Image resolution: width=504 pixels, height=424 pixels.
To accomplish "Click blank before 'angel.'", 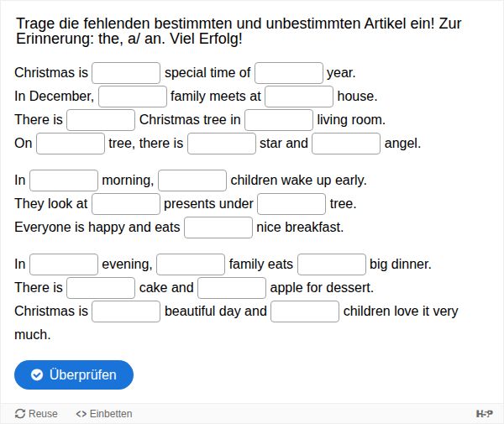I will [x=346, y=144].
